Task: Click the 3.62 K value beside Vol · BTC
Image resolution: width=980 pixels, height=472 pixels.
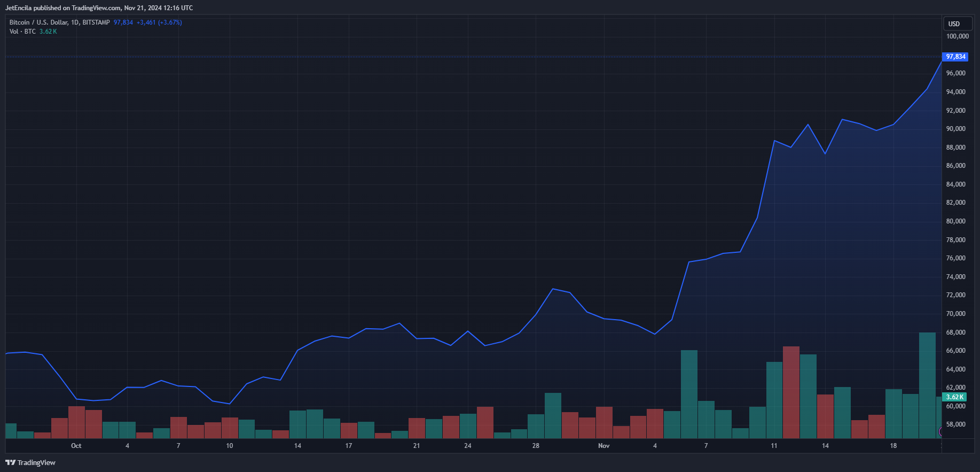Action: (x=48, y=32)
